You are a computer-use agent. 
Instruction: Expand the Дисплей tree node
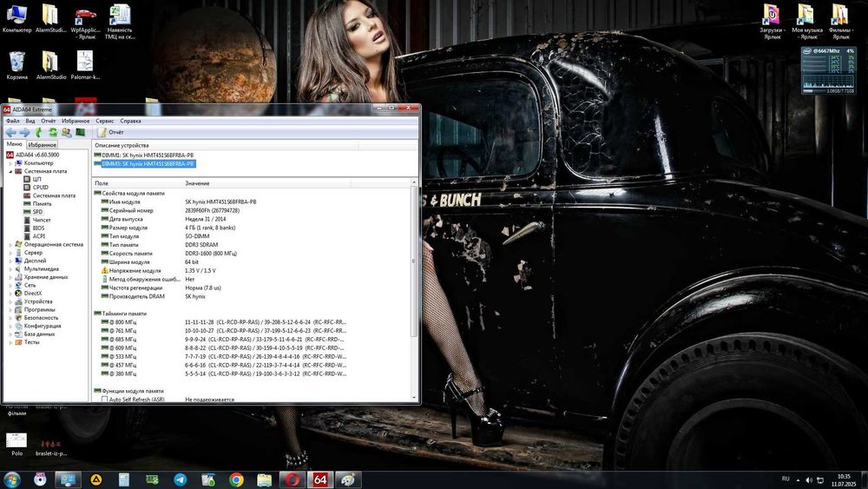(x=10, y=261)
